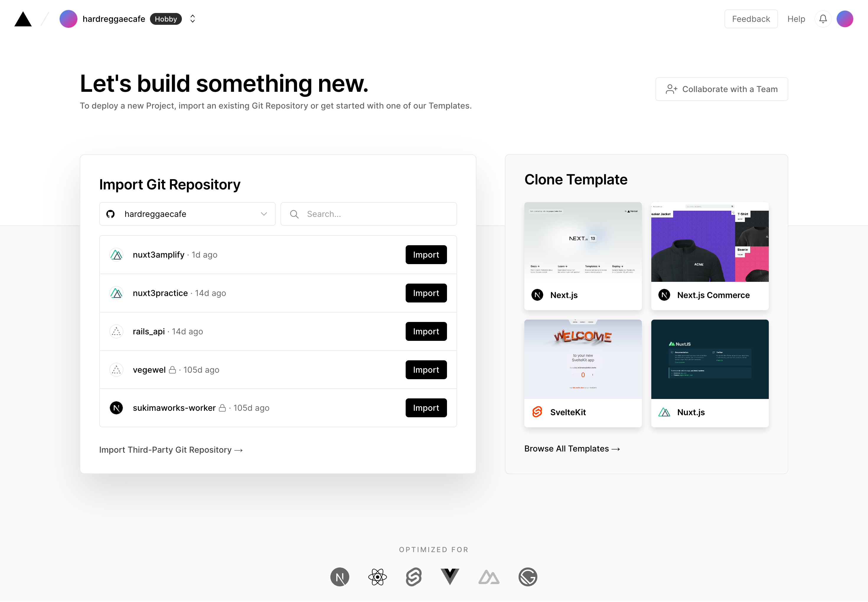
Task: Select the Svelte icon under Optimized For
Action: pos(414,576)
